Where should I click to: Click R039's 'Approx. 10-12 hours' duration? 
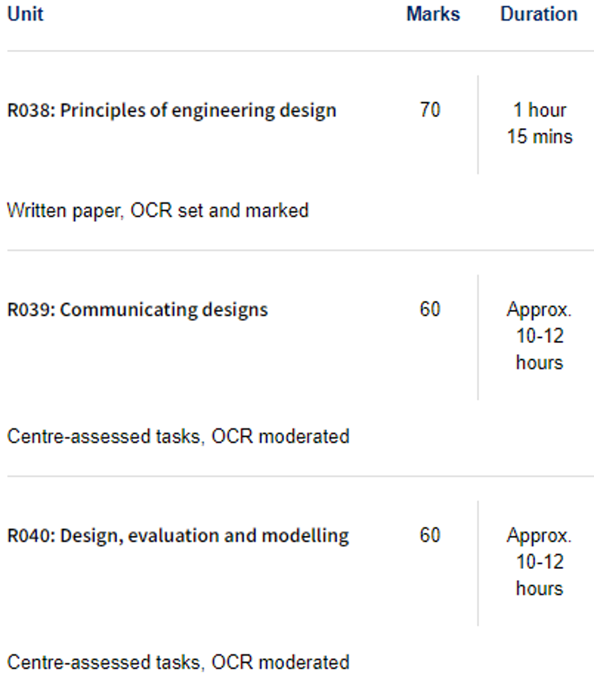539,336
